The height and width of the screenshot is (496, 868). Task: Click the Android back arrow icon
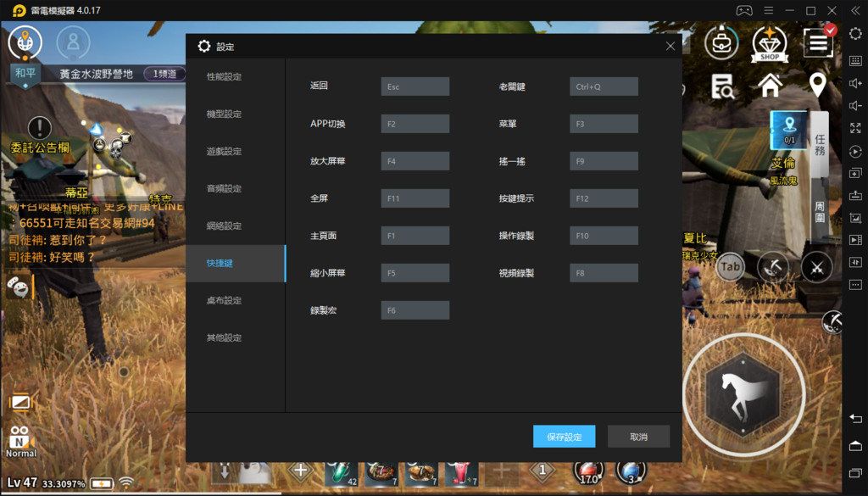click(x=855, y=419)
